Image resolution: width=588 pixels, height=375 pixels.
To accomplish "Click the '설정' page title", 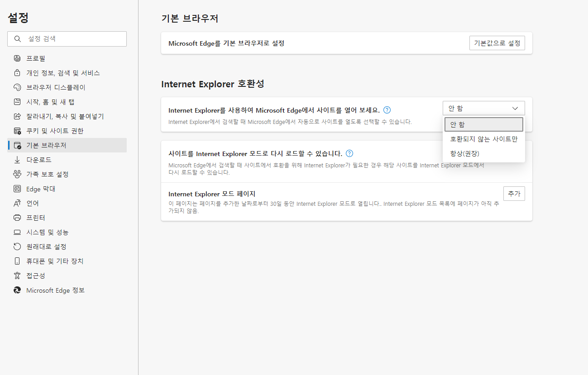I will (18, 18).
